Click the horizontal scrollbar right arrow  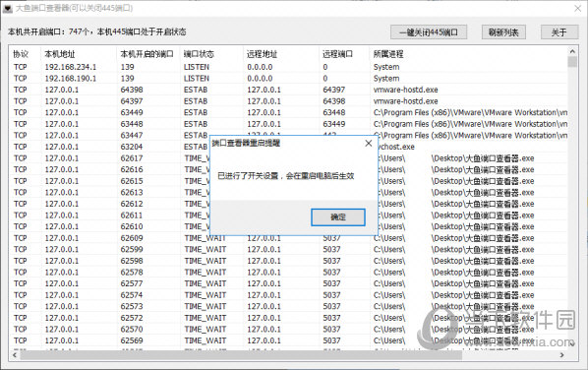coord(561,354)
